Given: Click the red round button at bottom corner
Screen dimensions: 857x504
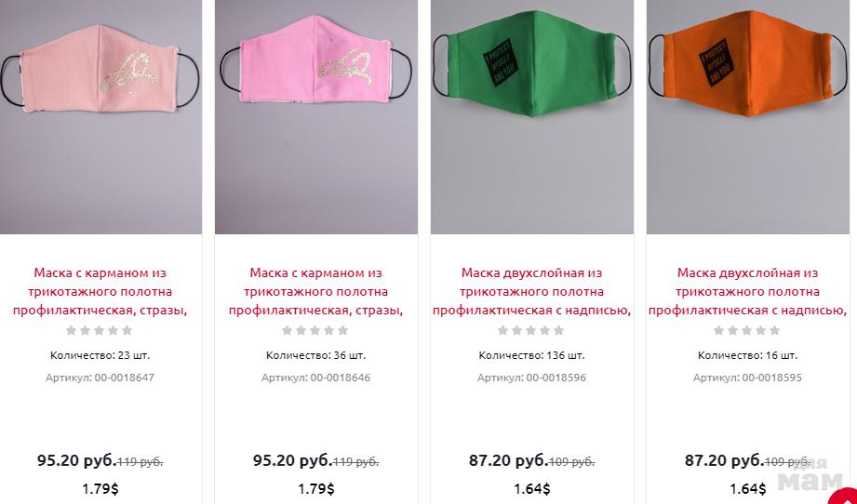Looking at the screenshot, I should (x=843, y=497).
